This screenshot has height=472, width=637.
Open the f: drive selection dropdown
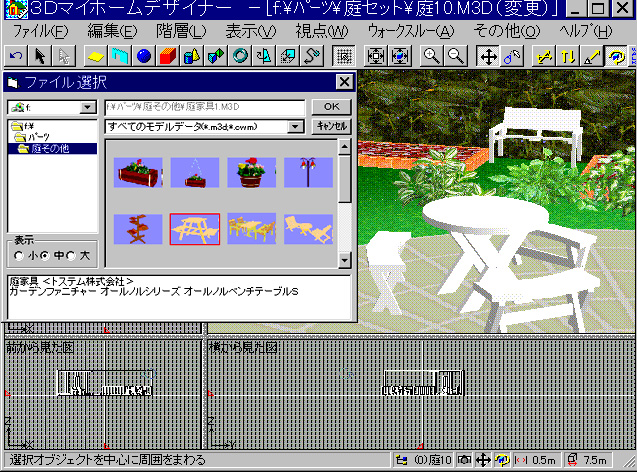[87, 108]
